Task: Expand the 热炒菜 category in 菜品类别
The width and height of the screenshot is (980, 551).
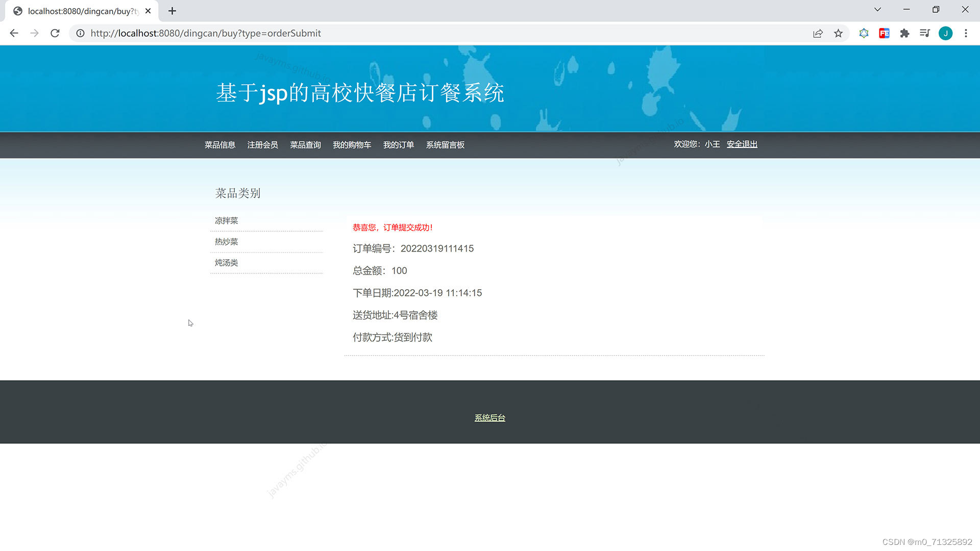Action: point(226,241)
